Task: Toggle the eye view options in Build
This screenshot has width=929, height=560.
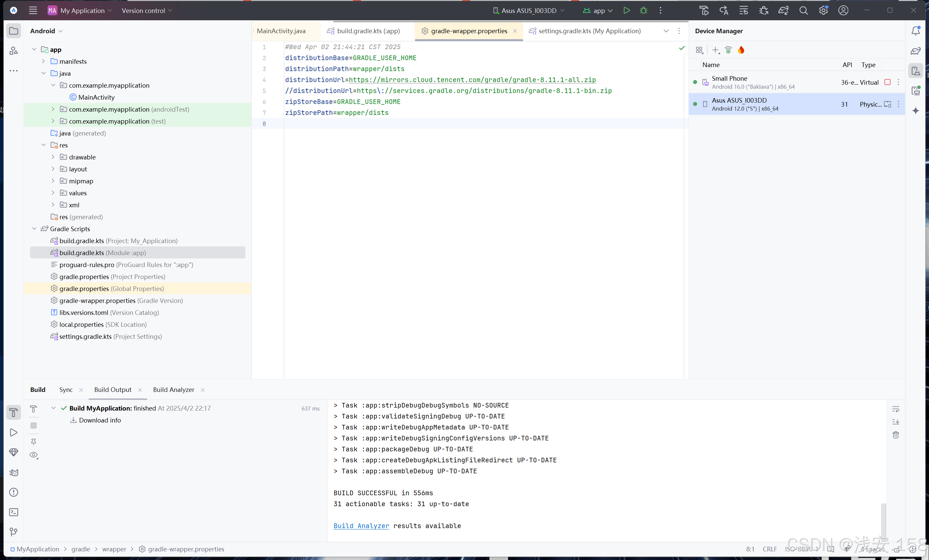Action: [34, 455]
